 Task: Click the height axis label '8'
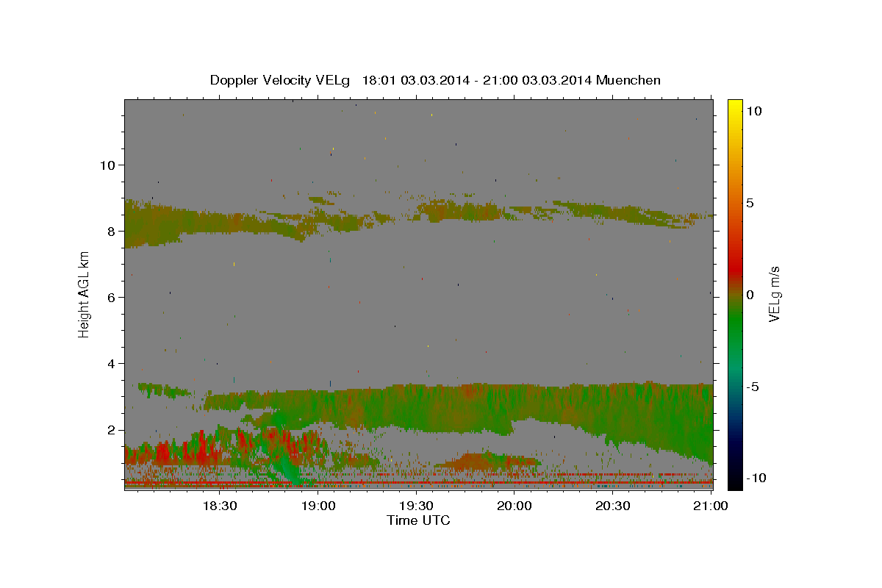[110, 231]
